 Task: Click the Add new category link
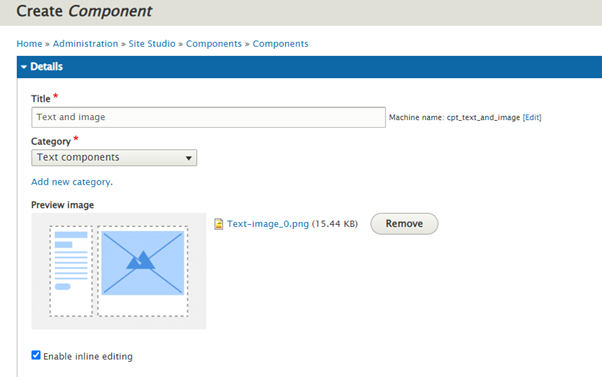(x=72, y=182)
